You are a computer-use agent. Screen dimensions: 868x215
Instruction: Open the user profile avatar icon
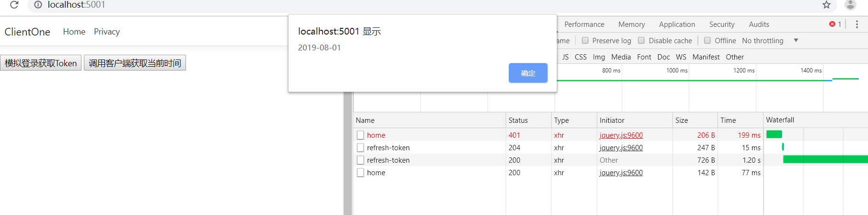850,5
